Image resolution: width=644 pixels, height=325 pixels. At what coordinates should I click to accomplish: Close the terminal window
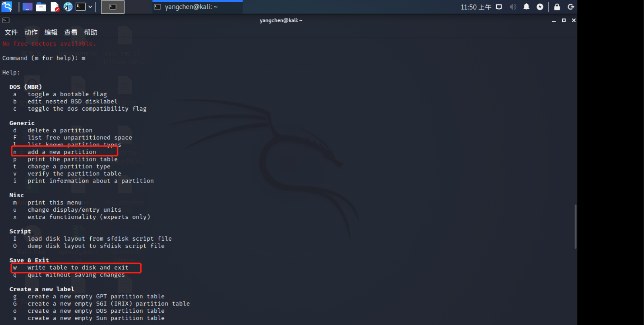tap(574, 20)
